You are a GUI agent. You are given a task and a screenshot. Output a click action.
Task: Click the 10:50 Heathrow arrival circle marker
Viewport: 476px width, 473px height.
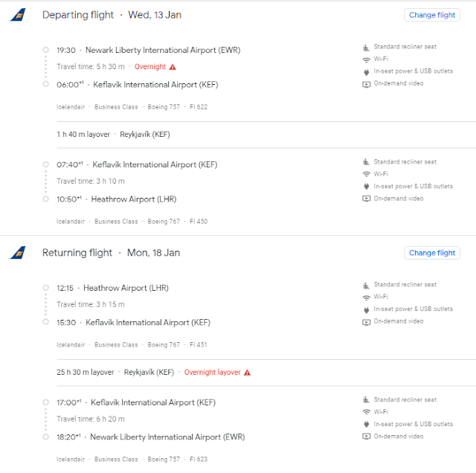point(45,199)
